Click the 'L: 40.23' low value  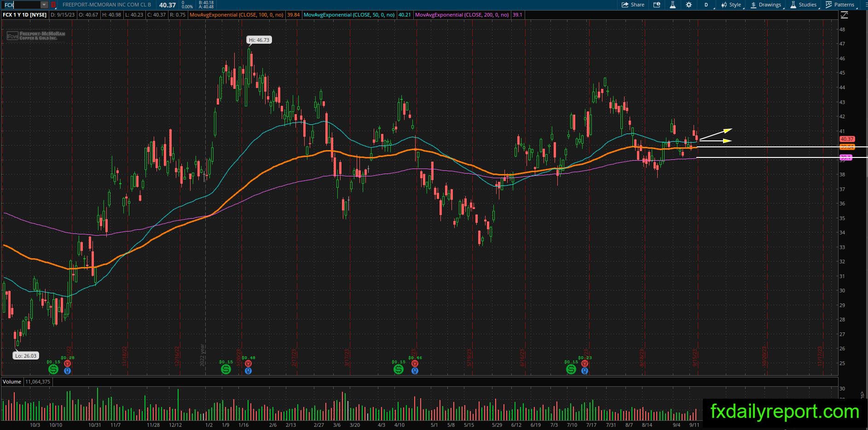point(133,15)
